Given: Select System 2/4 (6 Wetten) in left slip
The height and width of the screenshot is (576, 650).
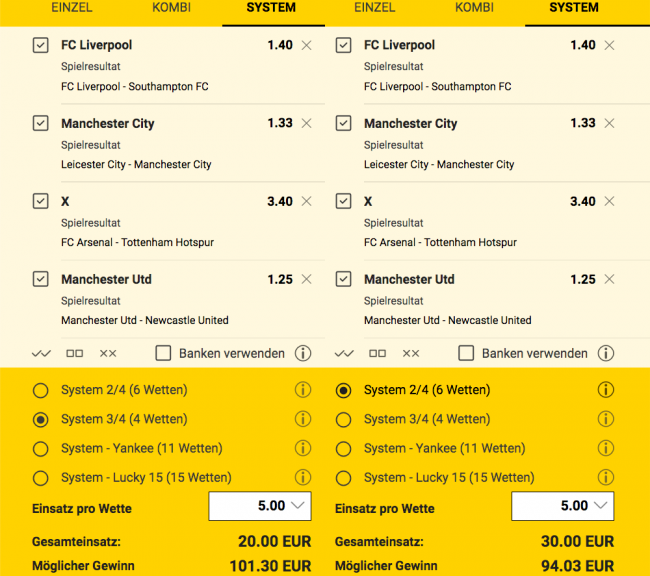Looking at the screenshot, I should click(41, 390).
